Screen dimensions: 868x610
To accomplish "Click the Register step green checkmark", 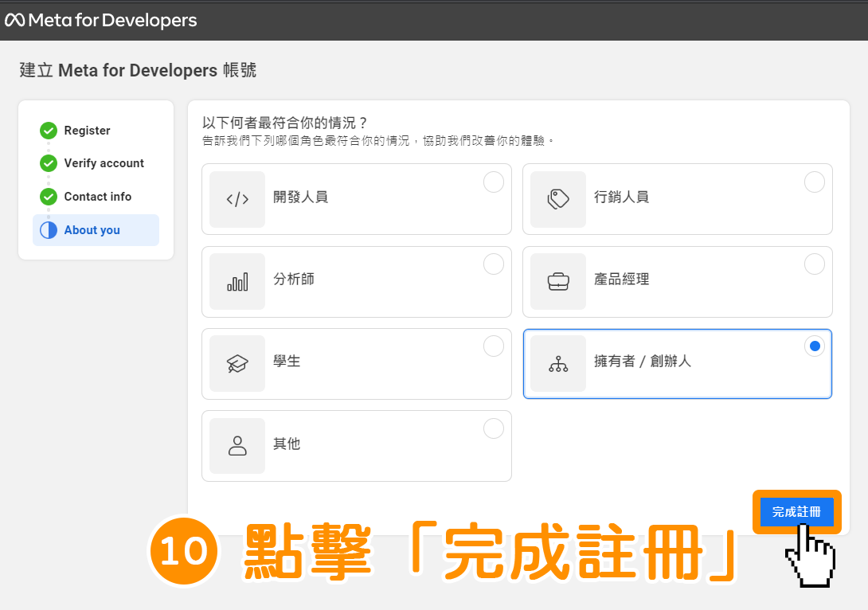I will point(49,131).
